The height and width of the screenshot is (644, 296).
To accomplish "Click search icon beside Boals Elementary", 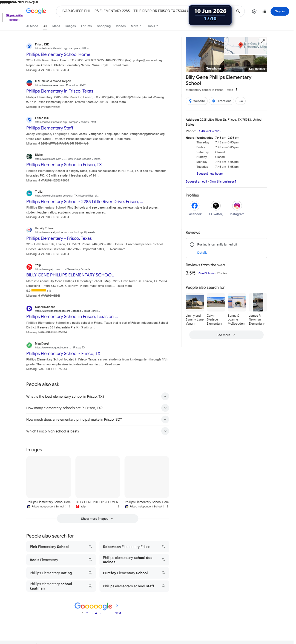I will click(90, 560).
